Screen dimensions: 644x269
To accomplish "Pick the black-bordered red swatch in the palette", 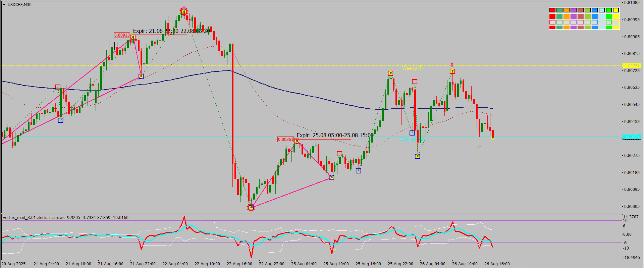I will (x=552, y=10).
